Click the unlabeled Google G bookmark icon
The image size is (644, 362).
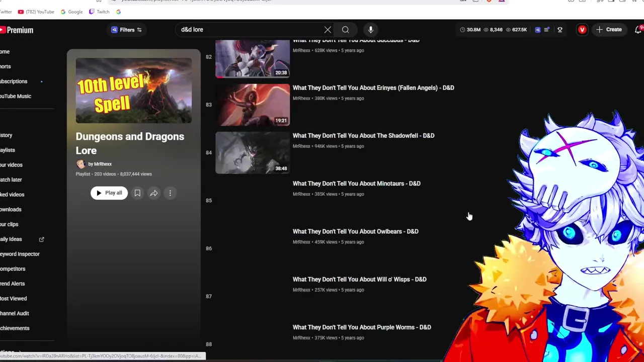click(x=118, y=12)
